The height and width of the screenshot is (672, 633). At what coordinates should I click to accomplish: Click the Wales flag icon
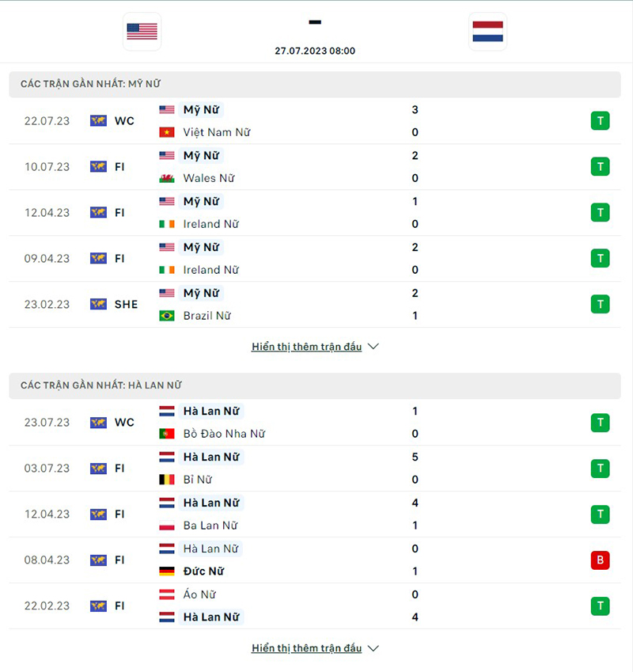(x=167, y=178)
